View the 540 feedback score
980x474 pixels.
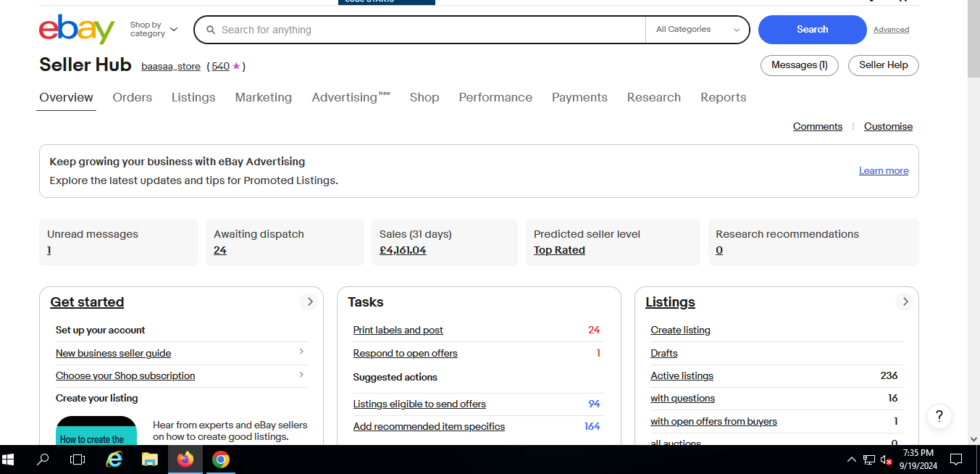220,67
